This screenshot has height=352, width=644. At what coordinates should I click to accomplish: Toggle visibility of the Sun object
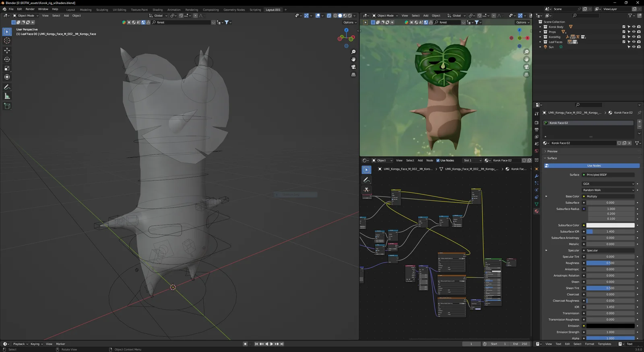(634, 47)
